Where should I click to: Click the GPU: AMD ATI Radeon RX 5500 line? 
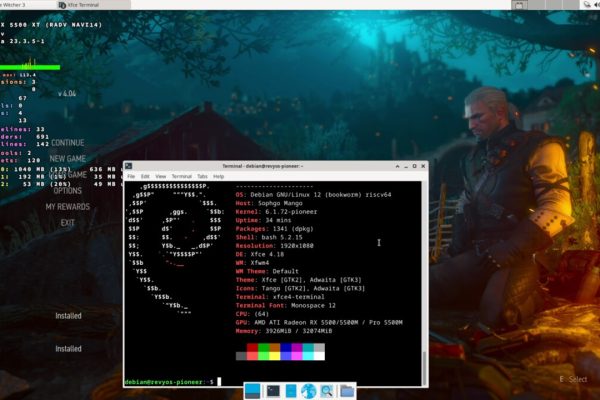point(319,322)
